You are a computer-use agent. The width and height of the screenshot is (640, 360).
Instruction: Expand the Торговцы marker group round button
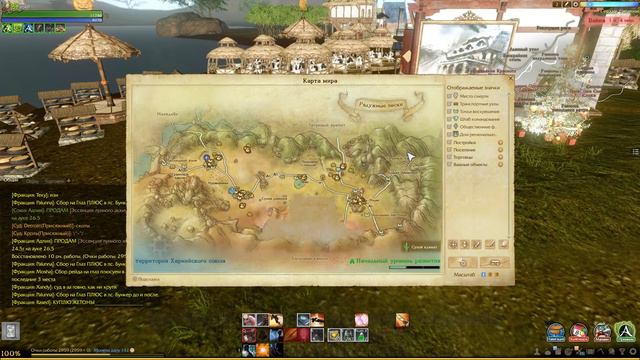click(x=500, y=157)
